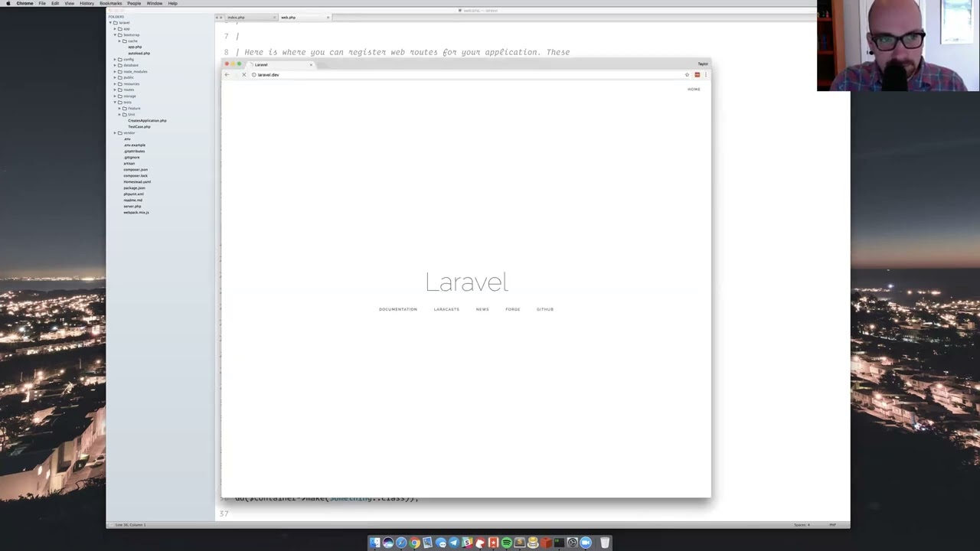Open Messages app in the dock
980x551 pixels.
[x=440, y=543]
